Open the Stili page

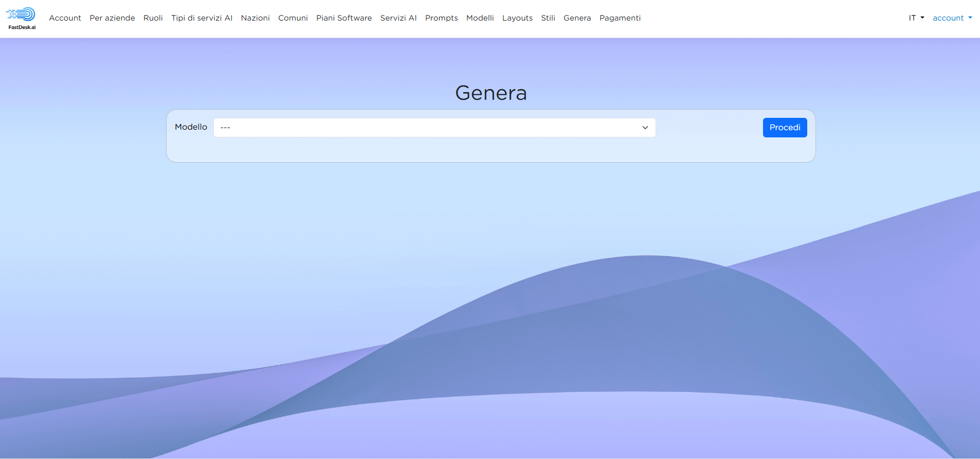click(548, 18)
